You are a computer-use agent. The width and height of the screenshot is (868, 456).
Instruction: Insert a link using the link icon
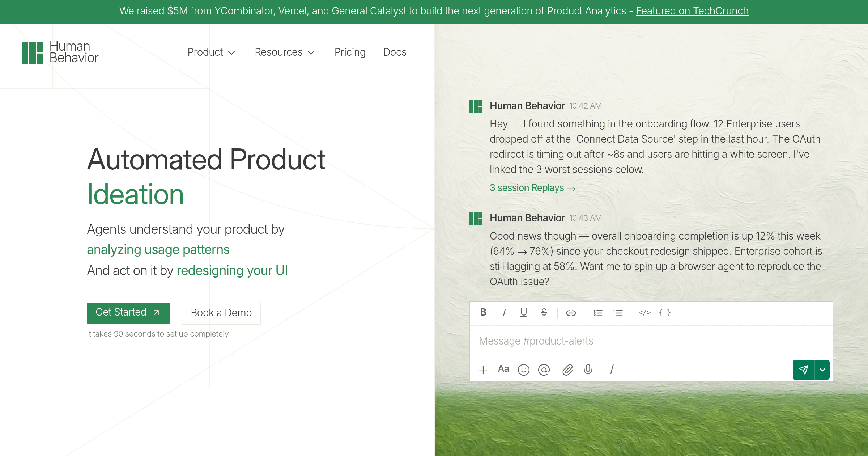[x=571, y=313]
